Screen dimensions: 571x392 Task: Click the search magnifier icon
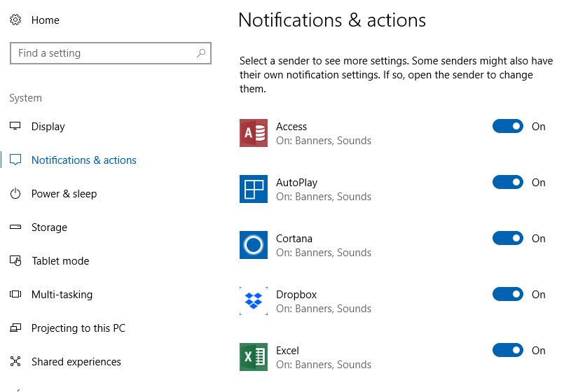(x=201, y=53)
